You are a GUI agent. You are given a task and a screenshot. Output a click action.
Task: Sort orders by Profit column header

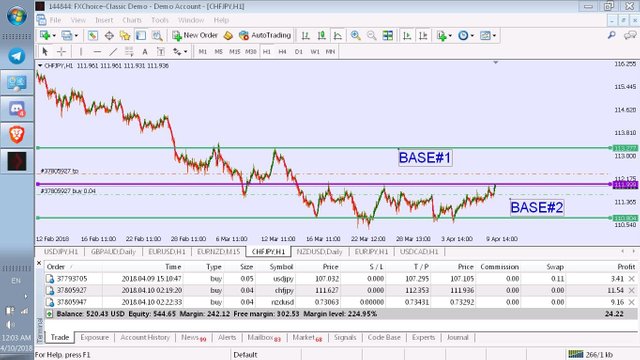(626, 267)
